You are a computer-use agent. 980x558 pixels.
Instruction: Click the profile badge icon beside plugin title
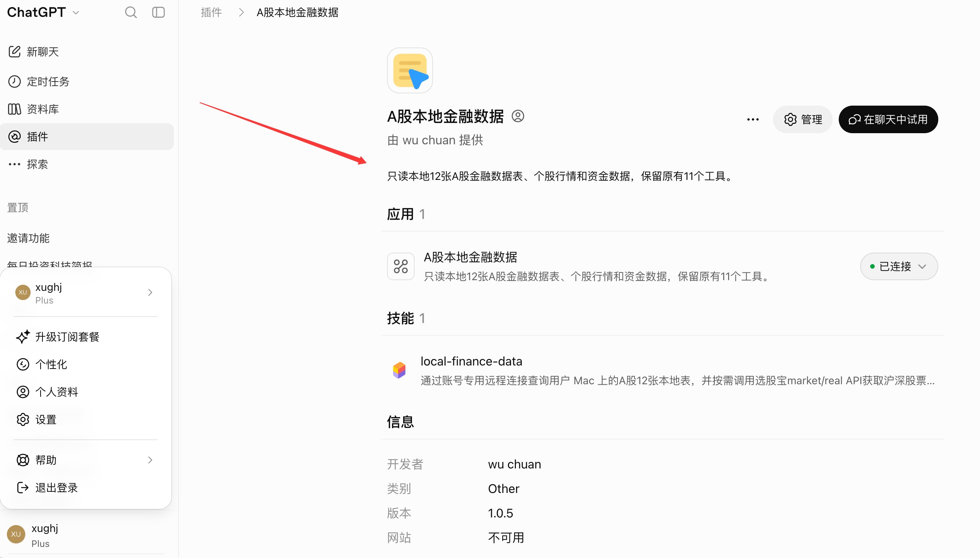(518, 116)
